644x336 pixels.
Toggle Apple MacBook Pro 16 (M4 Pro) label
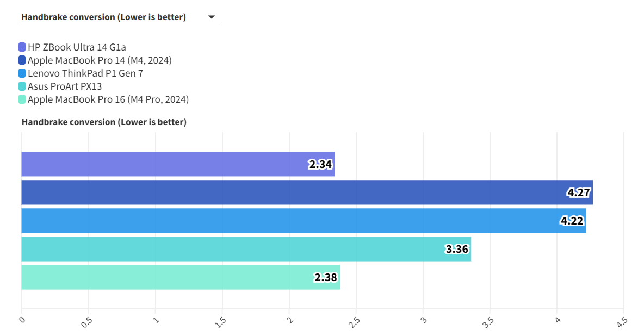tap(108, 99)
